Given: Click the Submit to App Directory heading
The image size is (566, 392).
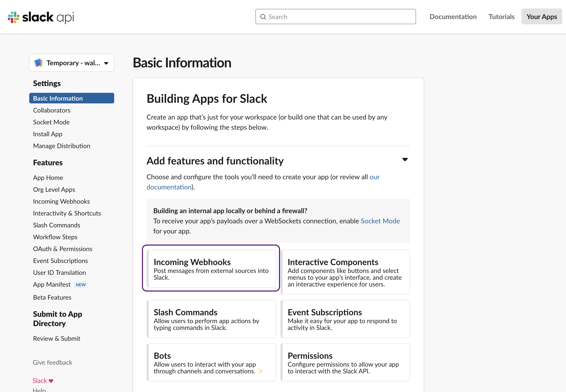Looking at the screenshot, I should pyautogui.click(x=58, y=319).
